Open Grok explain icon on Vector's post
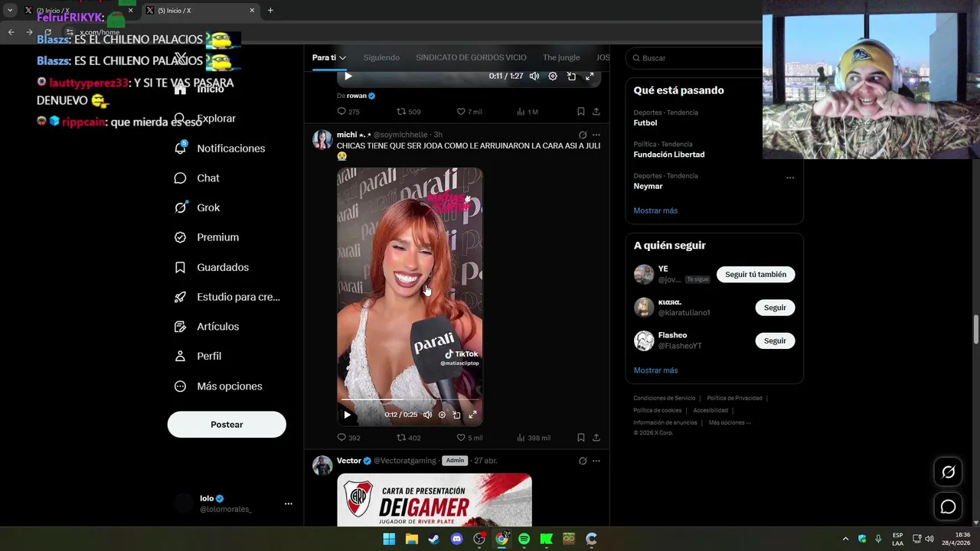The image size is (980, 551). [x=583, y=461]
